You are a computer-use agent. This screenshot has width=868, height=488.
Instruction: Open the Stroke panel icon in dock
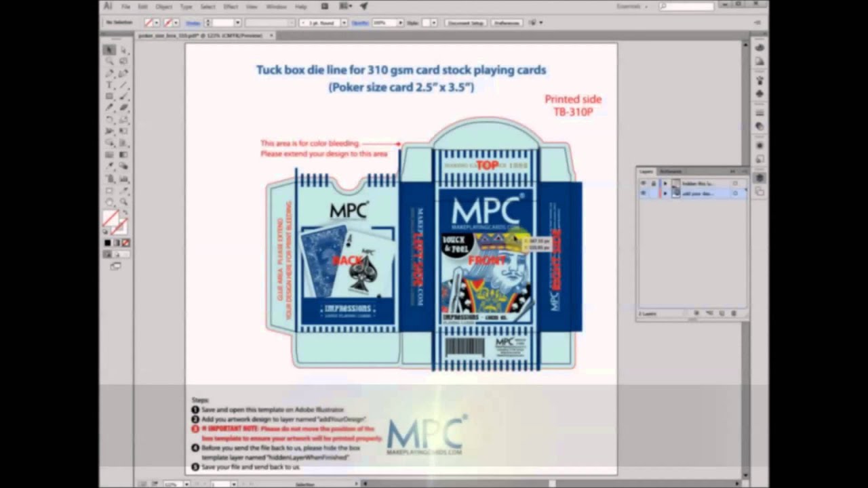pos(759,113)
